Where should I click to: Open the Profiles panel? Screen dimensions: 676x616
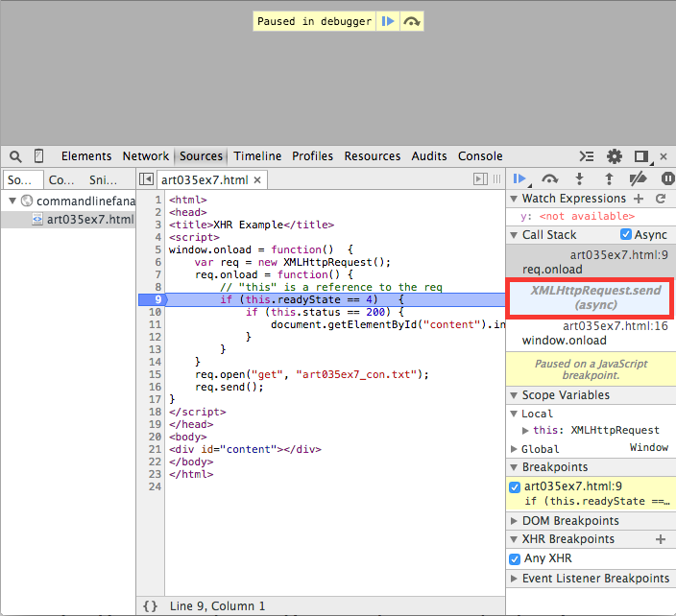[313, 156]
